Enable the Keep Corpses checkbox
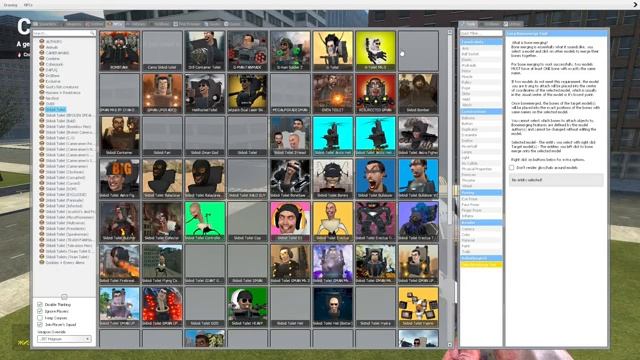 (x=40, y=318)
